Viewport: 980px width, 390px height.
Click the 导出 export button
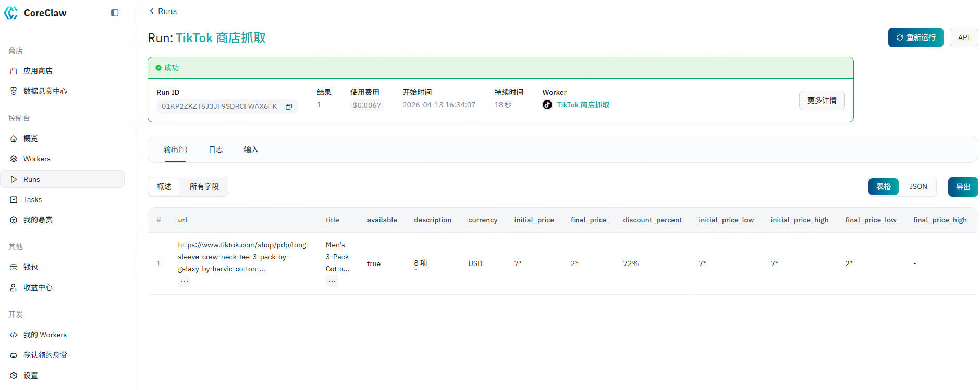(x=962, y=187)
